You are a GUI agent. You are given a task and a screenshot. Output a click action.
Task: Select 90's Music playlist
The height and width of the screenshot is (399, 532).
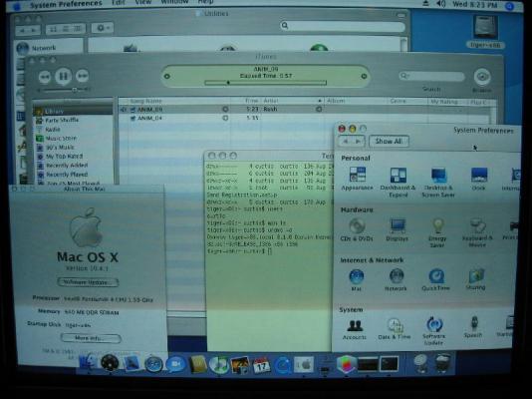(x=73, y=147)
